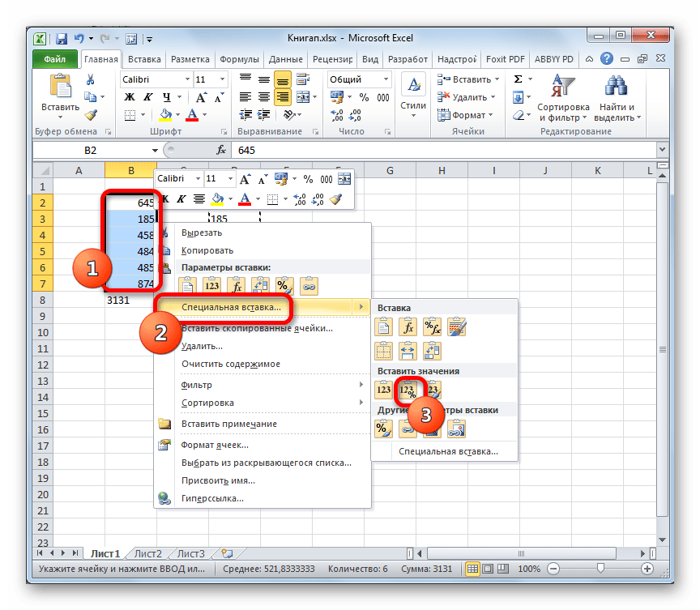Select the Лист2 sheet tab

147,554
